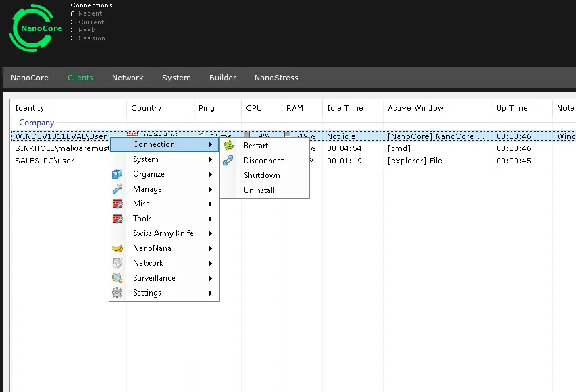Sort by the RAM column header
The width and height of the screenshot is (576, 392).
[302, 108]
